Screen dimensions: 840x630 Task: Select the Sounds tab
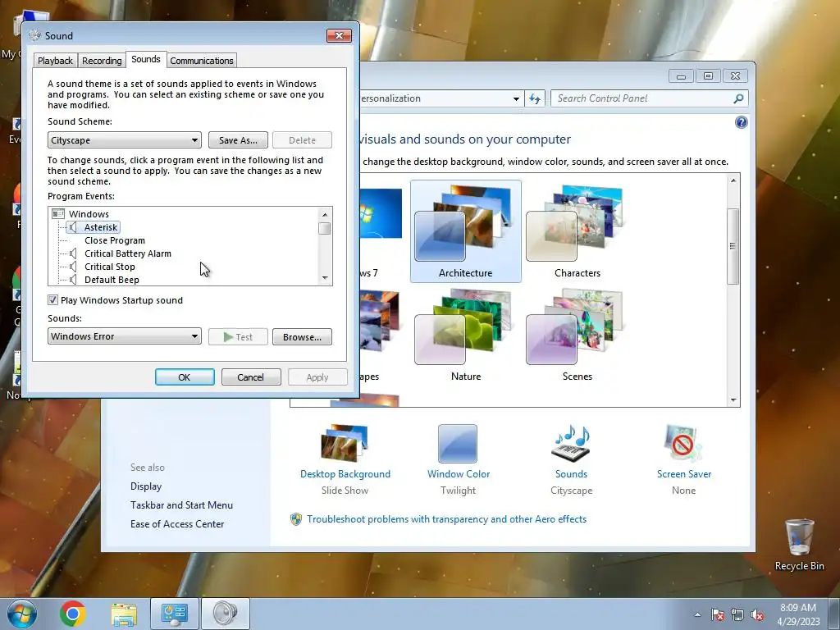coord(146,59)
